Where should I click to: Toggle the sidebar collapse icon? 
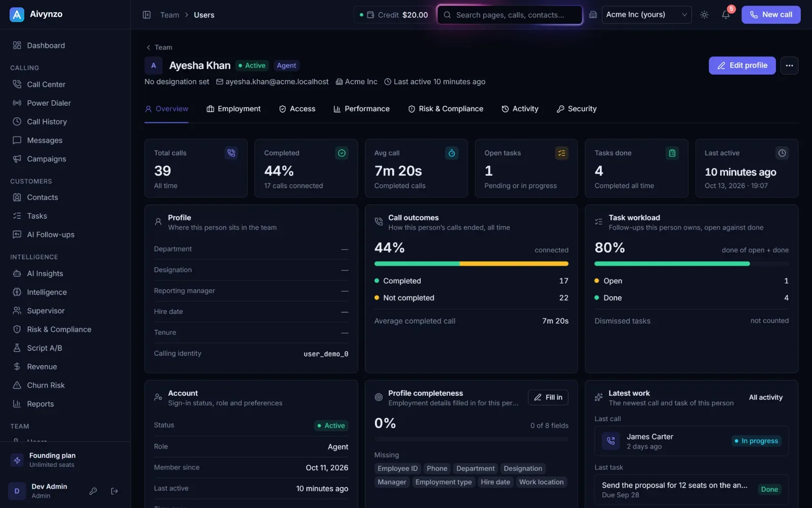tap(147, 15)
